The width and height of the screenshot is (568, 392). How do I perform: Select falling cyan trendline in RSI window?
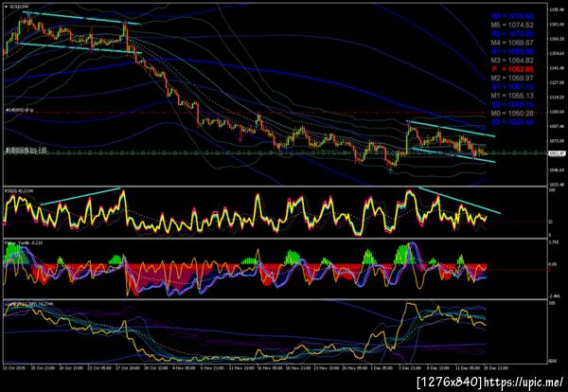coord(460,201)
